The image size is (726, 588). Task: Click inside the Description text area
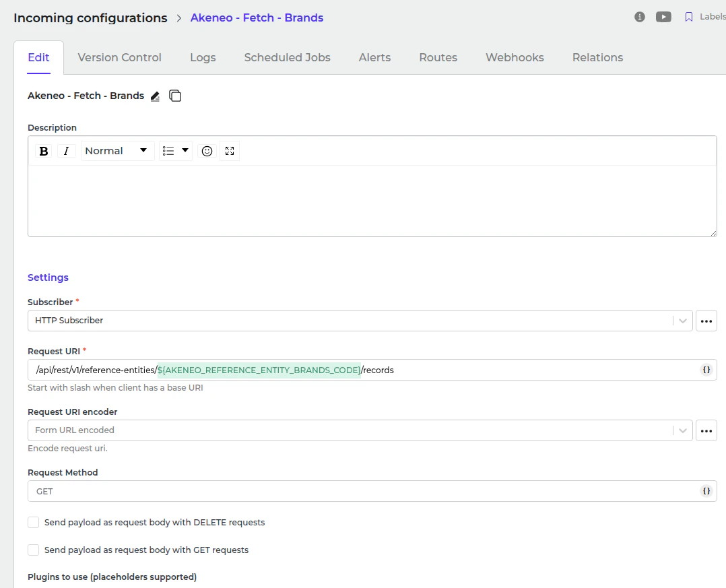click(372, 201)
